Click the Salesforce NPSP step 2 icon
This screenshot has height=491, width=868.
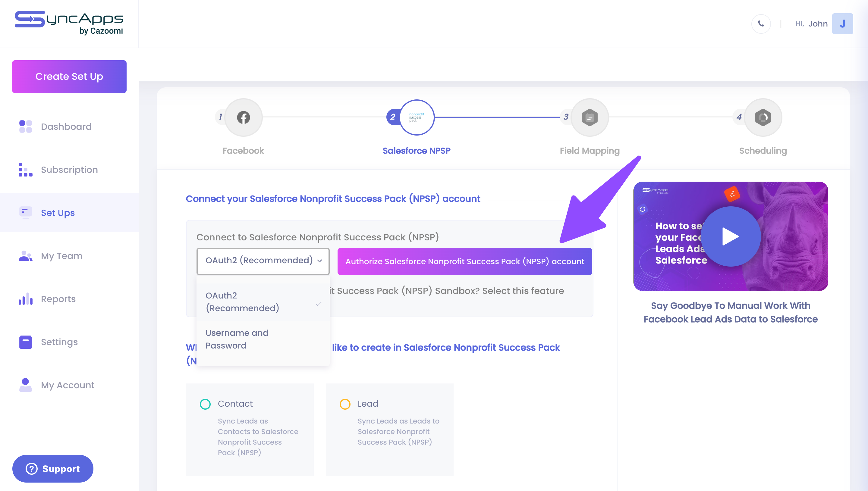(x=417, y=117)
